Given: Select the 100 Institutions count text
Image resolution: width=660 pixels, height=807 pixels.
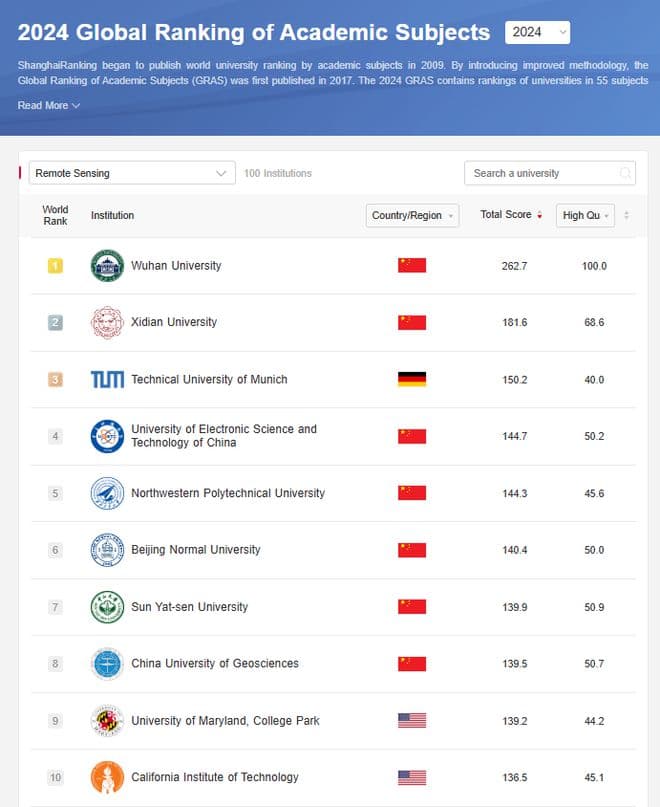Looking at the screenshot, I should [x=278, y=173].
